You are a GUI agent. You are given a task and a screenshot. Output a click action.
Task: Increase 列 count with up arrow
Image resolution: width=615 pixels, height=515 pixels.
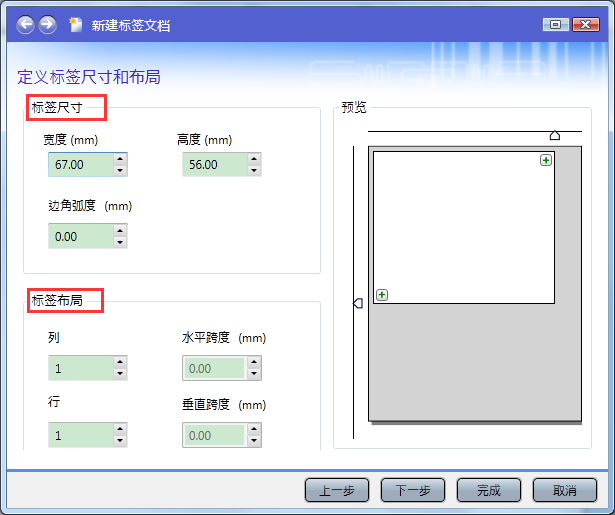click(x=120, y=362)
